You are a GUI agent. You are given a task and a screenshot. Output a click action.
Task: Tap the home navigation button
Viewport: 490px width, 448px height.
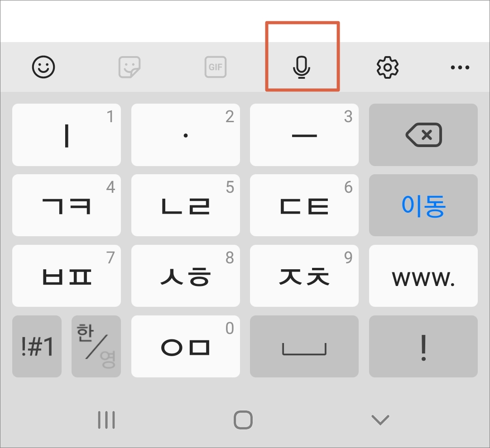pos(243,420)
